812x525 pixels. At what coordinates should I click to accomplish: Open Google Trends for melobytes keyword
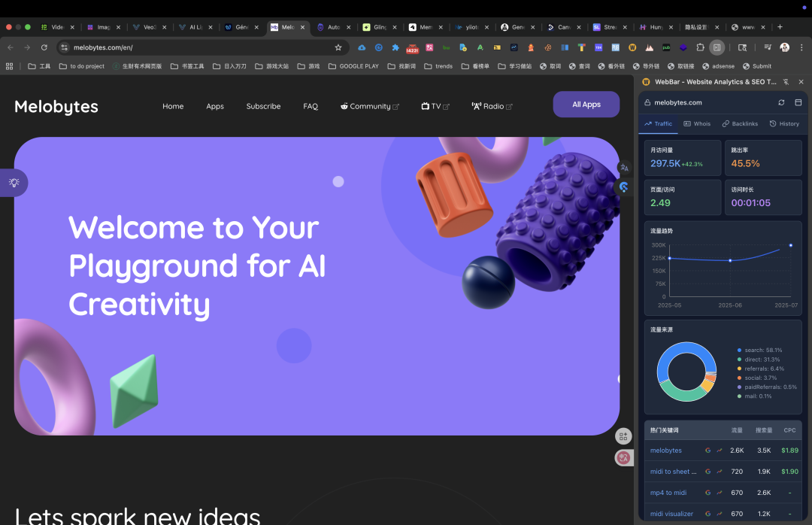tap(720, 451)
